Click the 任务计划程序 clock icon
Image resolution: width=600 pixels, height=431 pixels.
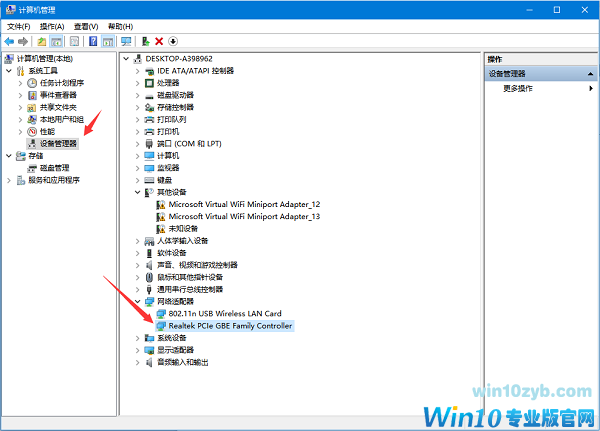[32, 83]
